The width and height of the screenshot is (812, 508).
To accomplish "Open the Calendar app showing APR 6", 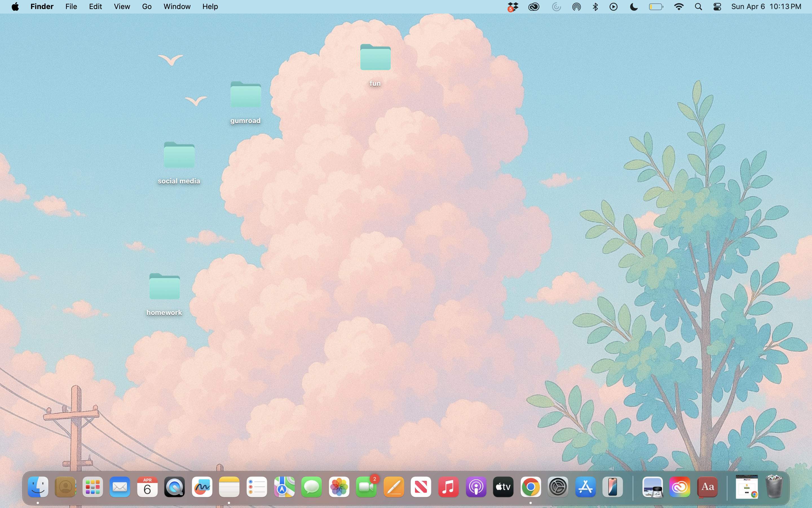I will point(148,487).
